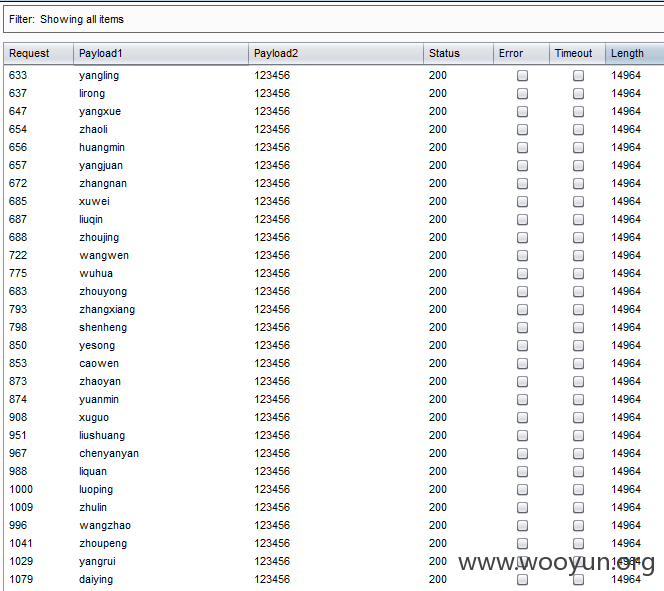This screenshot has height=591, width=664.
Task: Select the row with payload yangjuan
Action: click(x=334, y=166)
